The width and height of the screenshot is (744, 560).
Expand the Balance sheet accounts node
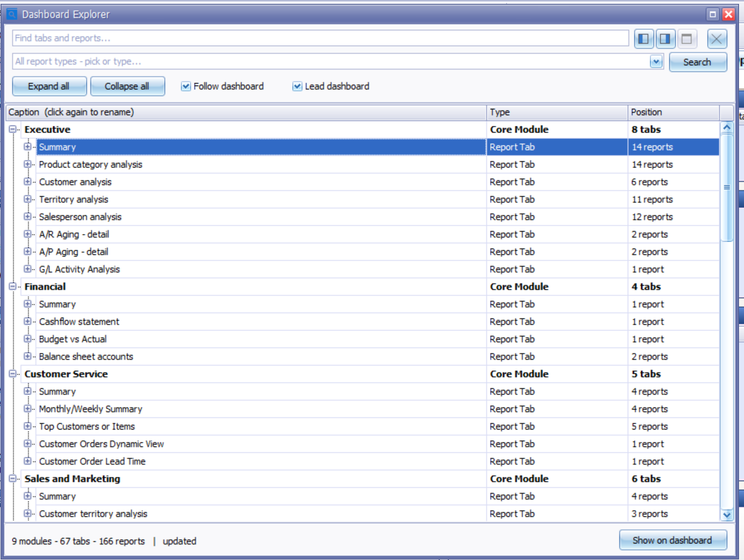coord(27,357)
